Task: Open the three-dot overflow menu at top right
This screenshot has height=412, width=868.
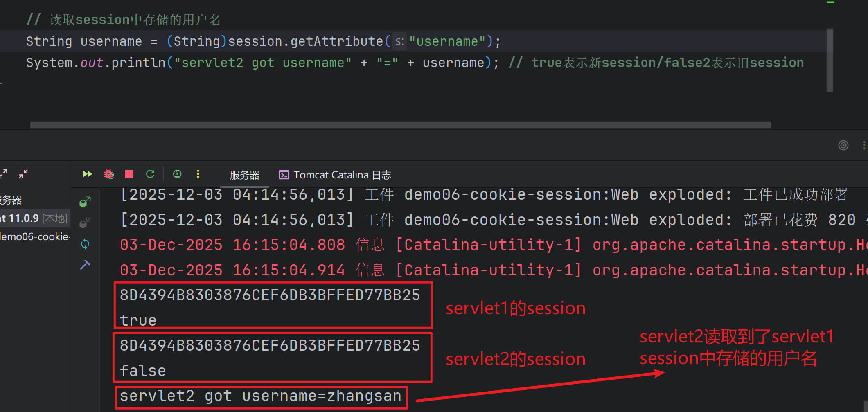Action: point(864,145)
